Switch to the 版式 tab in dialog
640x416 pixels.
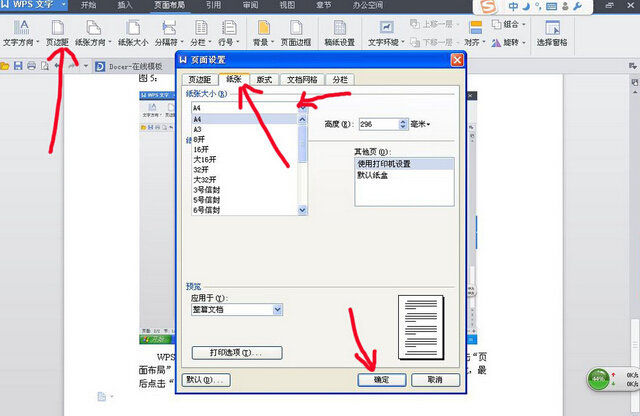point(263,79)
